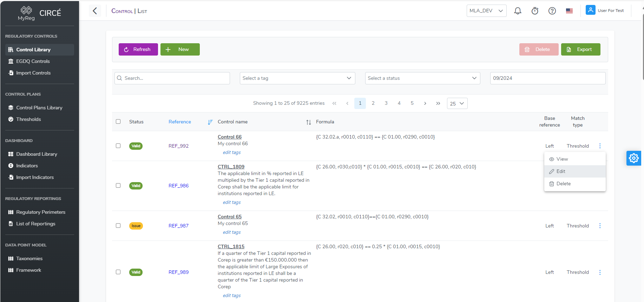Click the US flag language icon
This screenshot has height=302, width=644.
tap(569, 11)
